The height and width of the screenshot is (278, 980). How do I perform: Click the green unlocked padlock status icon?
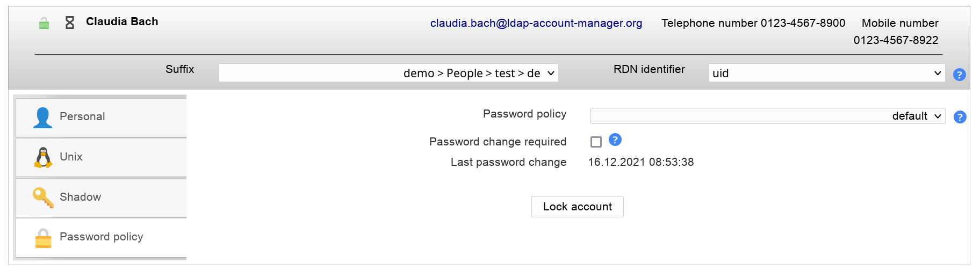coord(44,23)
